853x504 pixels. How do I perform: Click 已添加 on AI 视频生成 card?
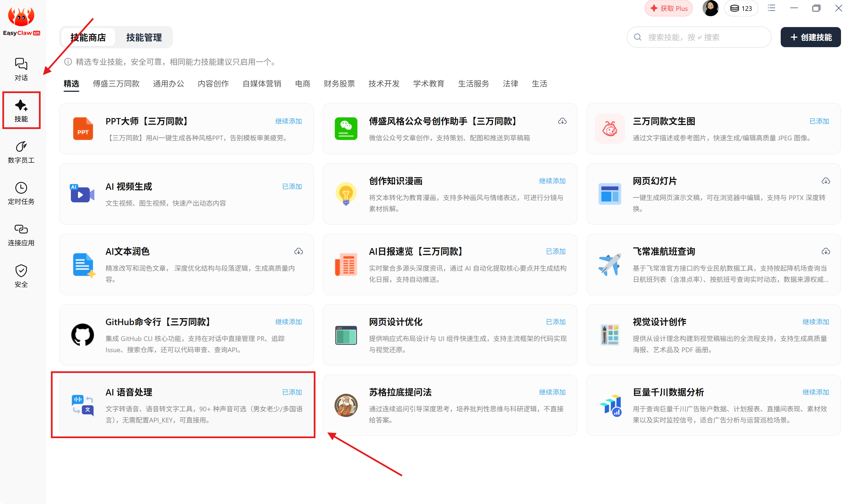(292, 186)
